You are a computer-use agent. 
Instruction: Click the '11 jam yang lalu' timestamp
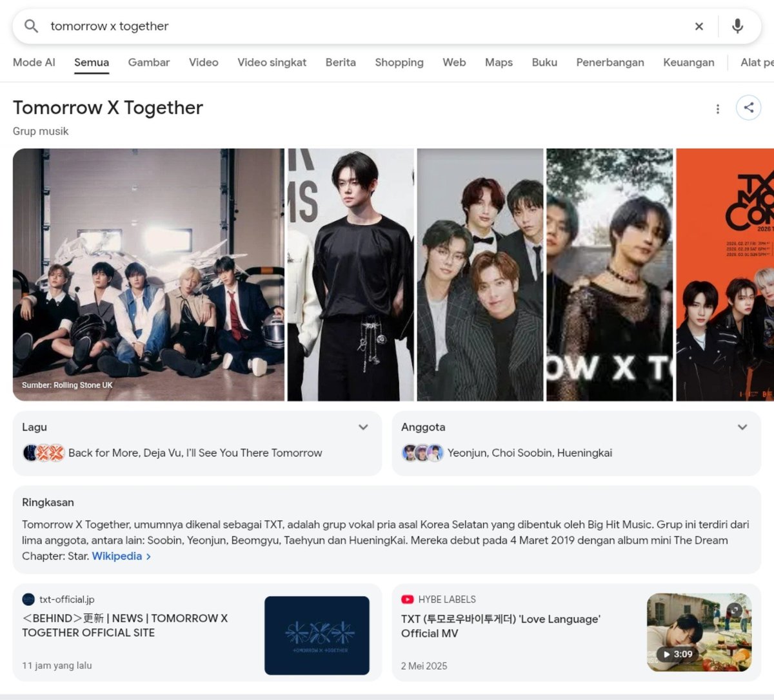57,665
